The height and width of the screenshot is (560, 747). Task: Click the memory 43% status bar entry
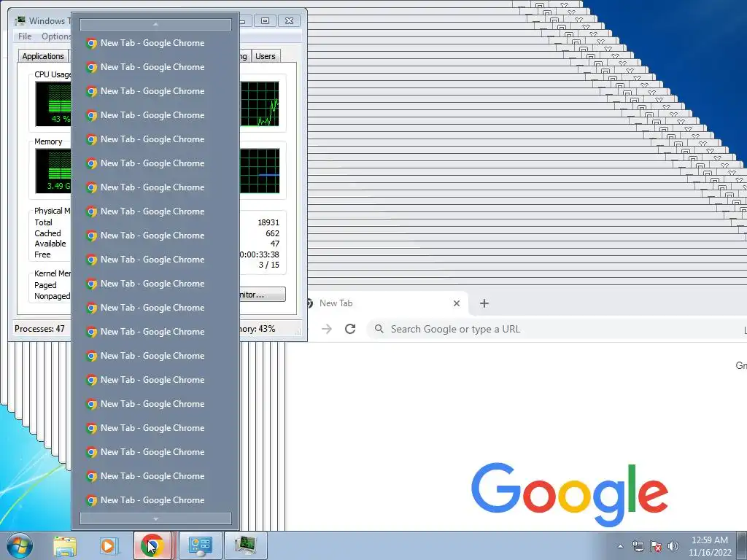point(258,329)
